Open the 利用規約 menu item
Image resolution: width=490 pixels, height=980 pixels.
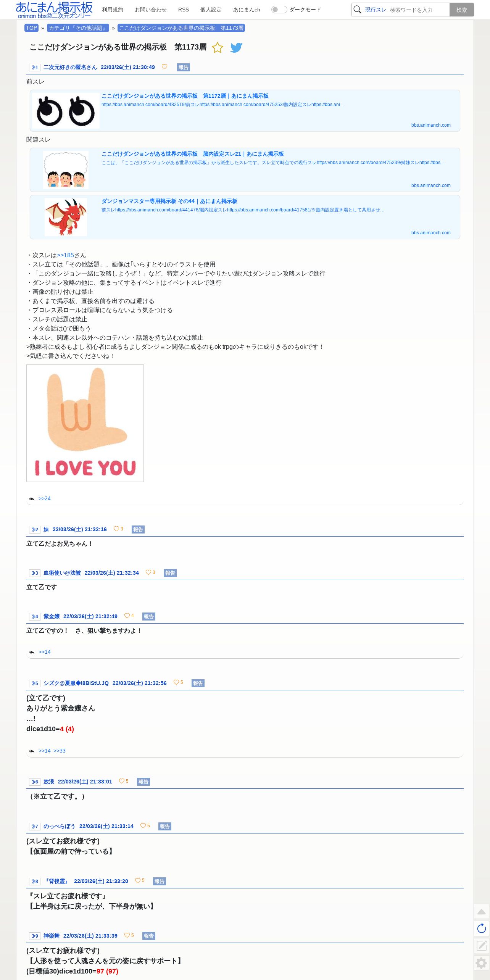(x=113, y=10)
